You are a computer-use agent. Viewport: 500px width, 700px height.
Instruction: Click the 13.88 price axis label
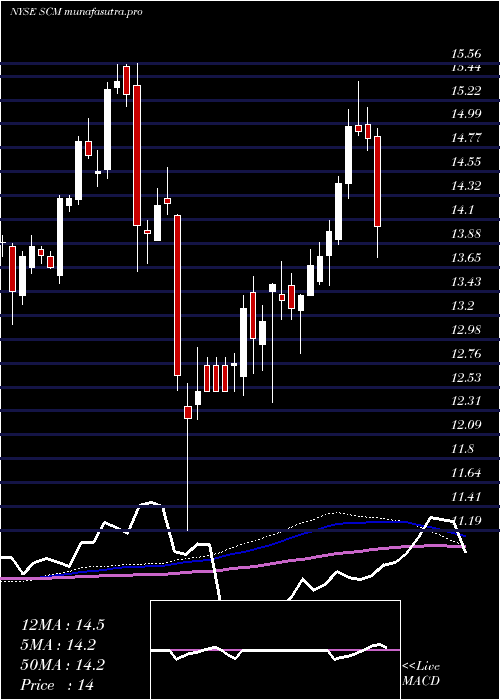tap(466, 234)
